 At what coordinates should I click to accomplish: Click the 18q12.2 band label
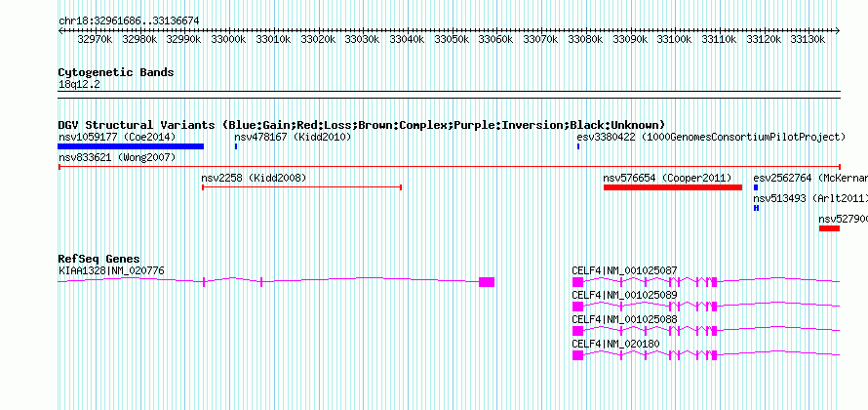point(79,85)
